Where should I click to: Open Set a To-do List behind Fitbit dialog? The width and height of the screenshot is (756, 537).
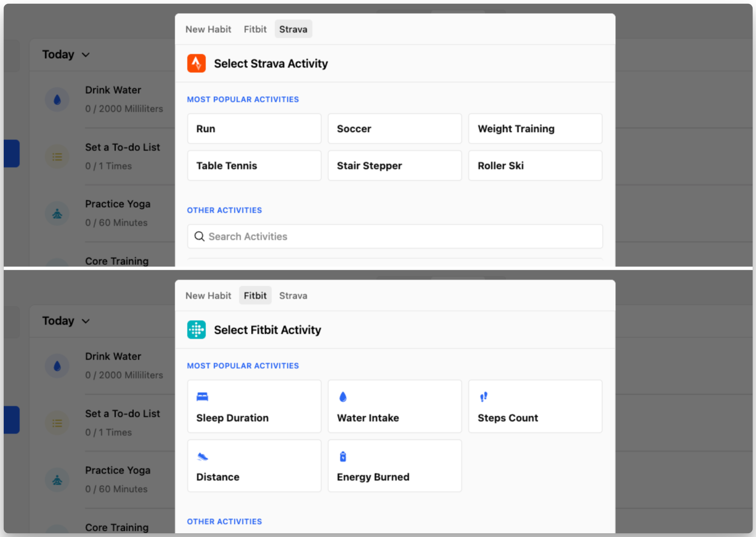coord(123,414)
